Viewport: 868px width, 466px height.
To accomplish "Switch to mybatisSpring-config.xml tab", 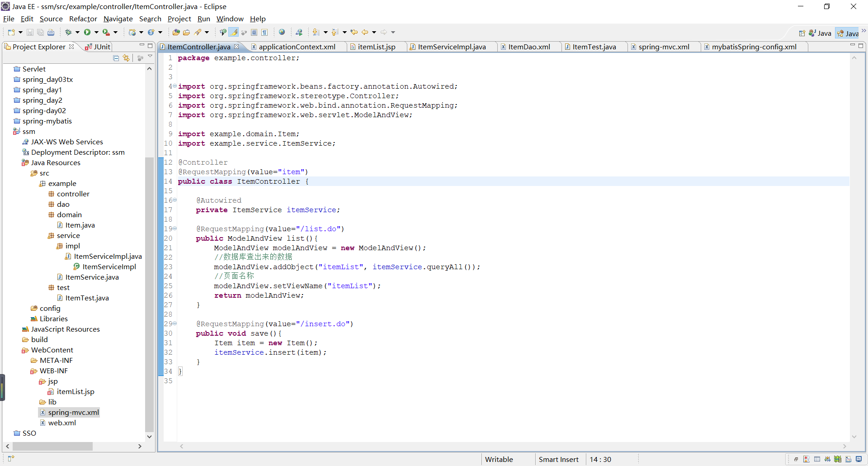I will pos(754,47).
